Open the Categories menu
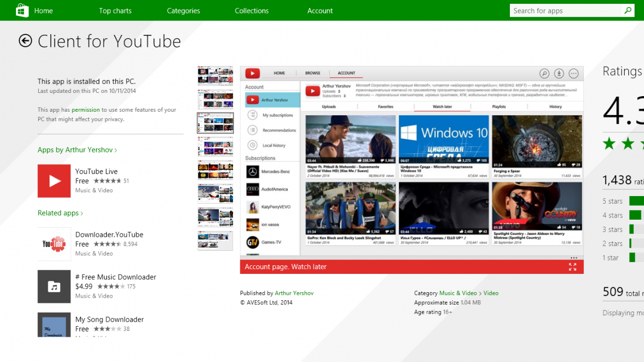The height and width of the screenshot is (362, 644). point(183,11)
